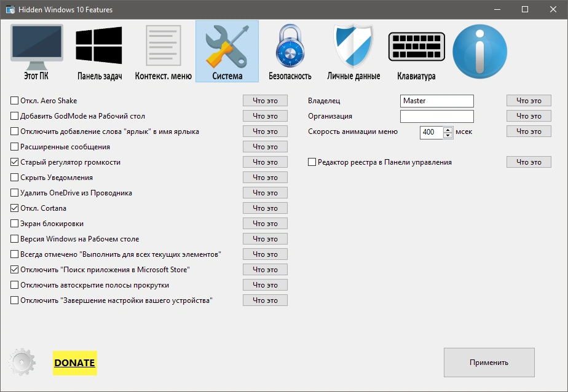Click Что это next to Владелец field
568x392 pixels.
click(529, 101)
